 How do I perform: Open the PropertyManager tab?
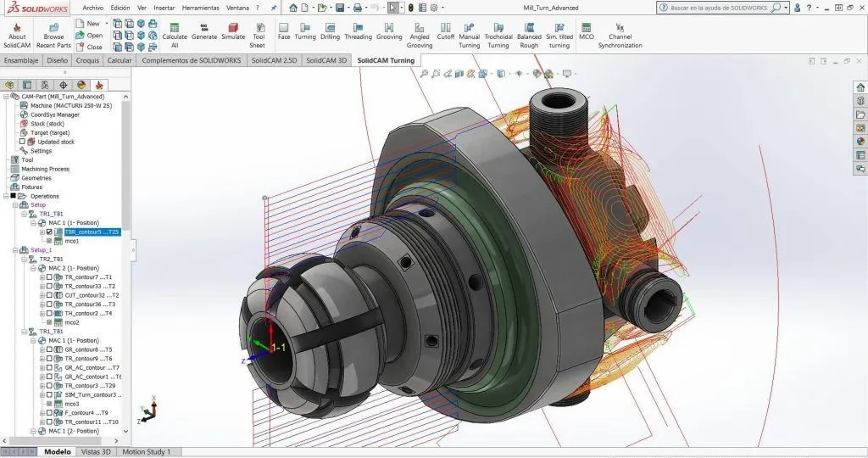pyautogui.click(x=27, y=85)
